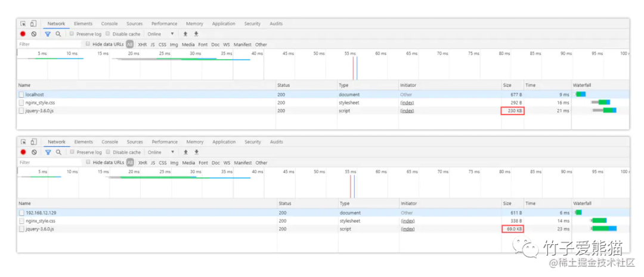Click the 230 KB size cell for jquery-3.6.0.js
Viewport: 644px width, 277px height.
(513, 111)
